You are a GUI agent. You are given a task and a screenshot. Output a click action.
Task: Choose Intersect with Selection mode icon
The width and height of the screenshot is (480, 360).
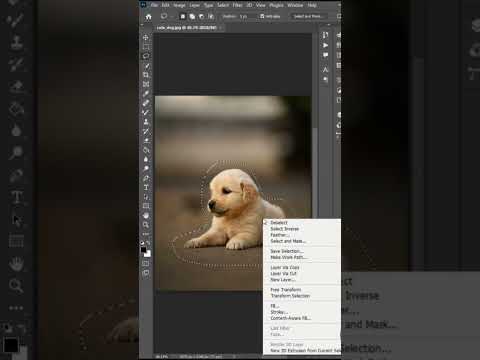(x=211, y=16)
